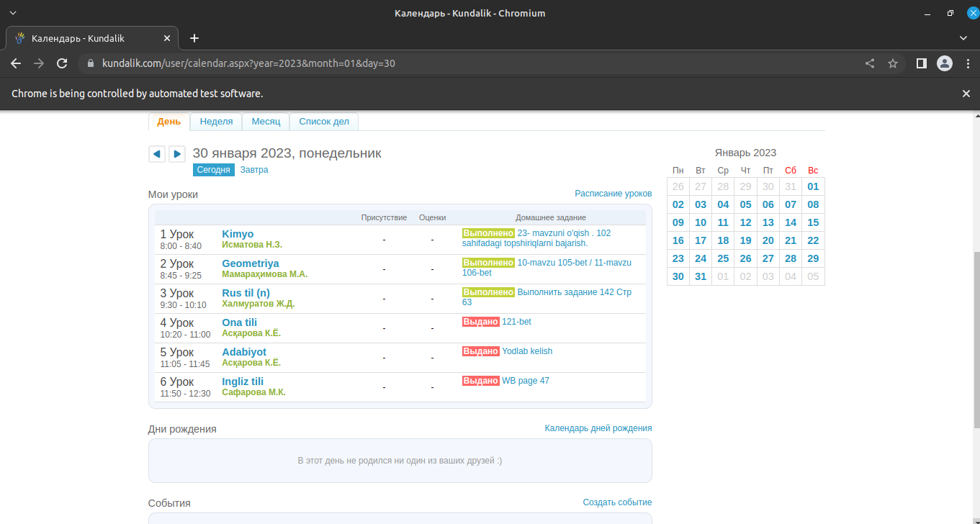
Task: Open teacher Исматова Н.З. profile
Action: coord(252,245)
